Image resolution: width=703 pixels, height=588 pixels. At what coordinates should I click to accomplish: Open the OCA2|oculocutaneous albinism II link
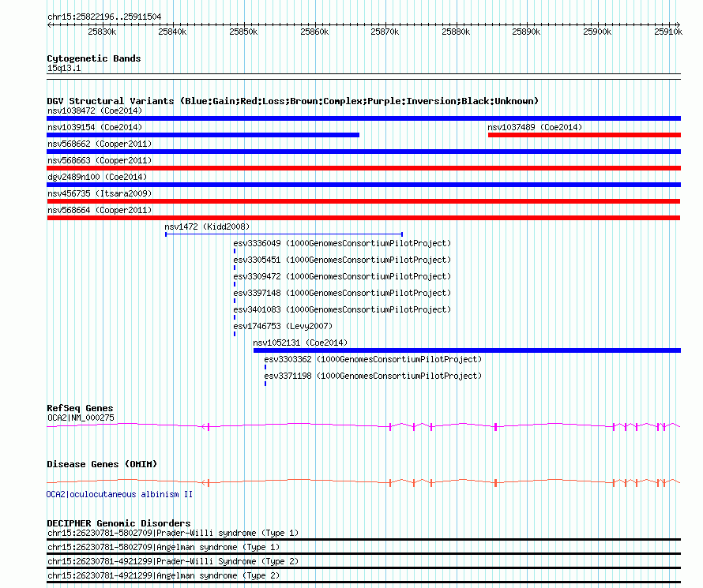[x=120, y=494]
